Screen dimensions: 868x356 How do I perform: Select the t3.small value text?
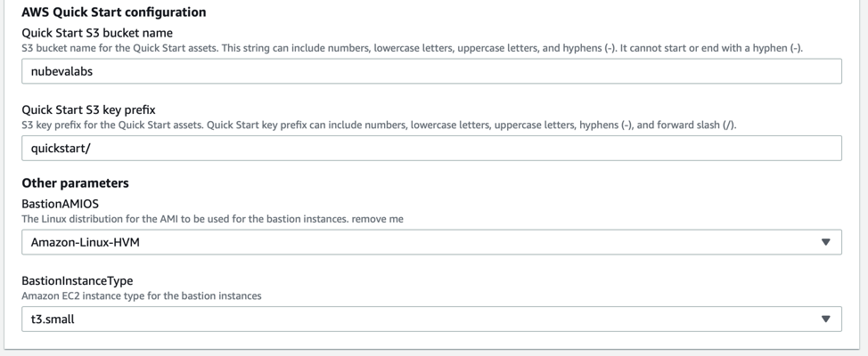[53, 319]
